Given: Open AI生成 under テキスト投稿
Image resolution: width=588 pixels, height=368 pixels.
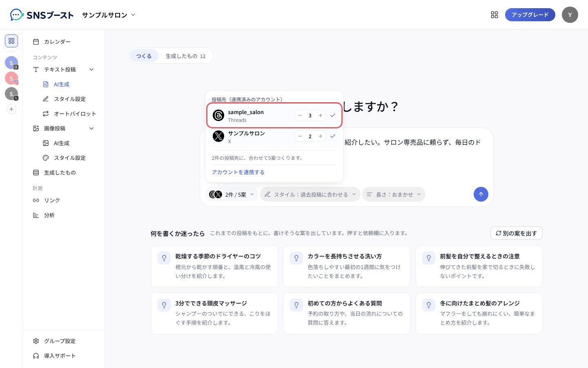Looking at the screenshot, I should click(69, 84).
